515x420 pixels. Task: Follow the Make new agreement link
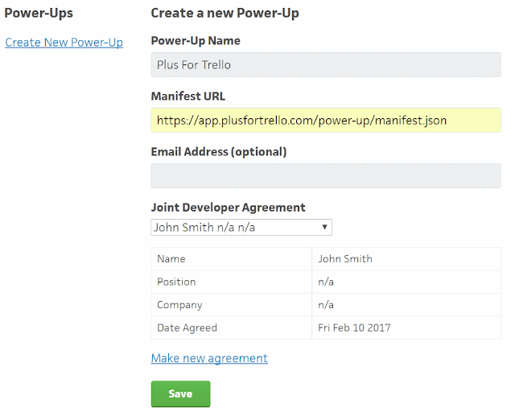(x=209, y=358)
